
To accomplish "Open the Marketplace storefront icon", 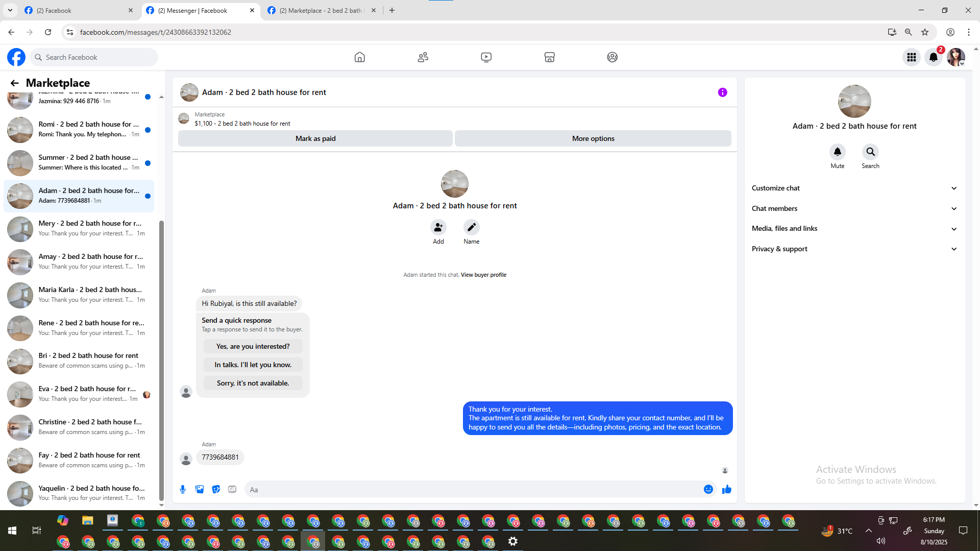I will tap(549, 57).
